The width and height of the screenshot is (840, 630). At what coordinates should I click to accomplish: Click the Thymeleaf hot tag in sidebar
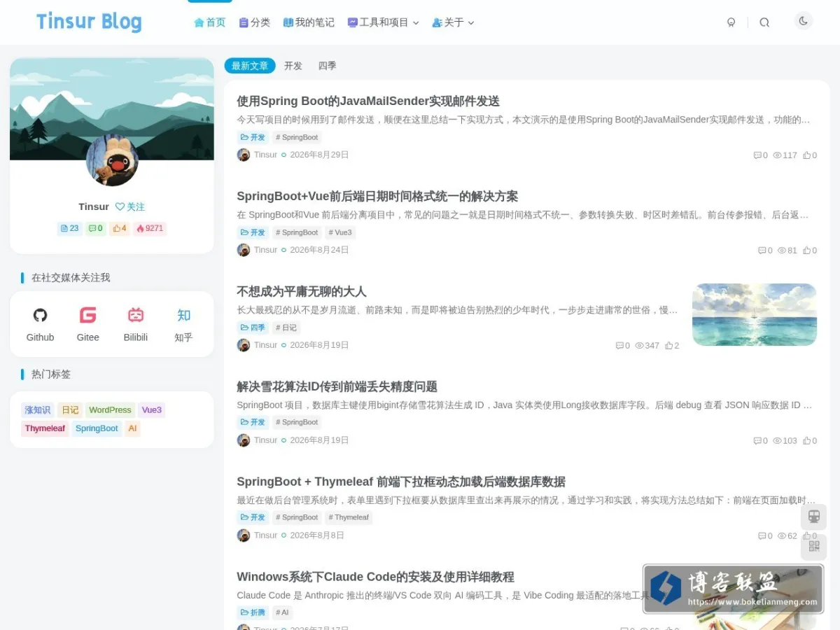[45, 428]
